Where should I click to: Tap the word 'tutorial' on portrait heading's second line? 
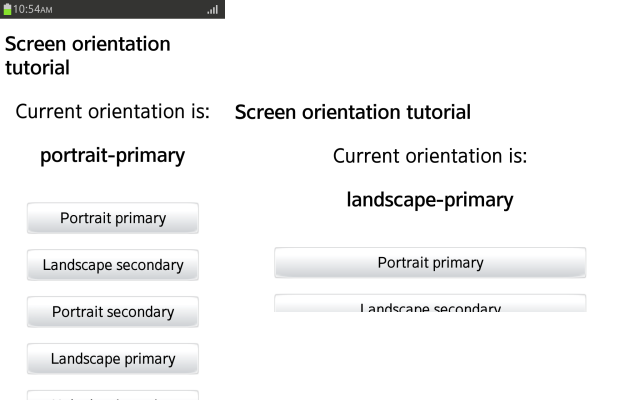37,68
